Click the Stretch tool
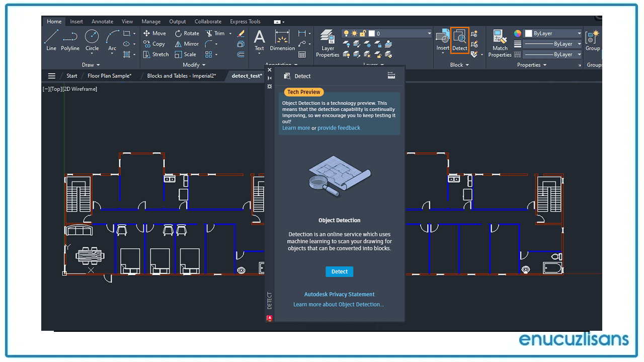This screenshot has height=362, width=644. [156, 54]
